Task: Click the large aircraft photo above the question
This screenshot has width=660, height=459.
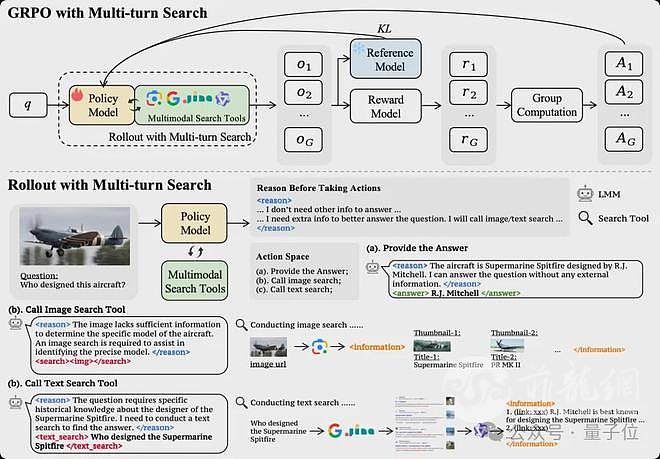Action: (75, 236)
